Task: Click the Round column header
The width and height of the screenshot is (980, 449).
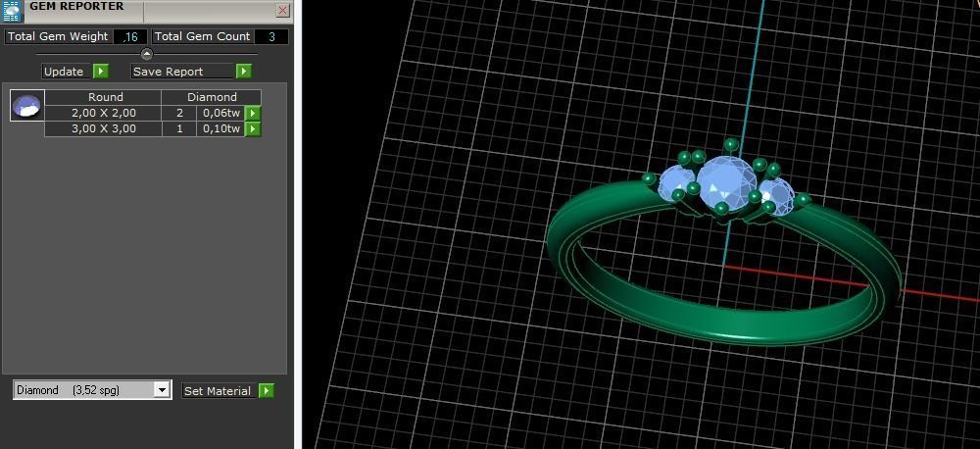Action: point(103,98)
